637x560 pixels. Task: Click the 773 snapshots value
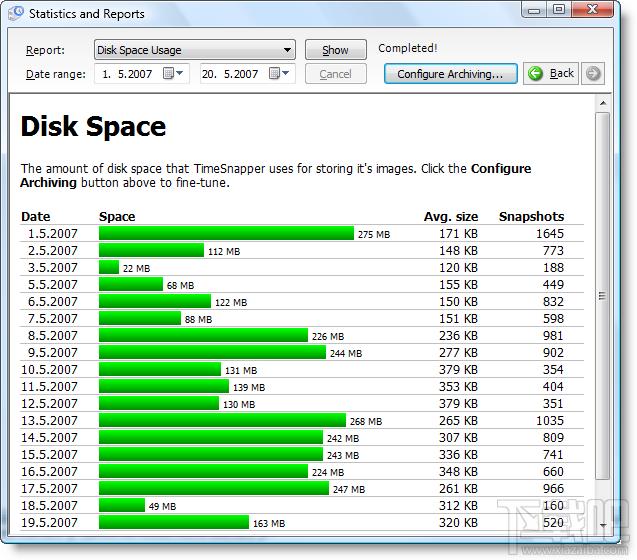[x=553, y=251]
